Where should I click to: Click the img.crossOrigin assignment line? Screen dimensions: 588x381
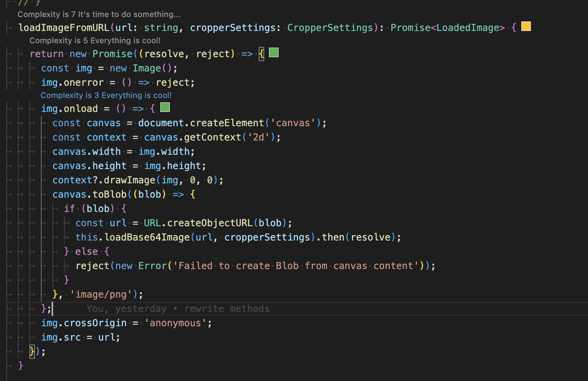pyautogui.click(x=83, y=323)
